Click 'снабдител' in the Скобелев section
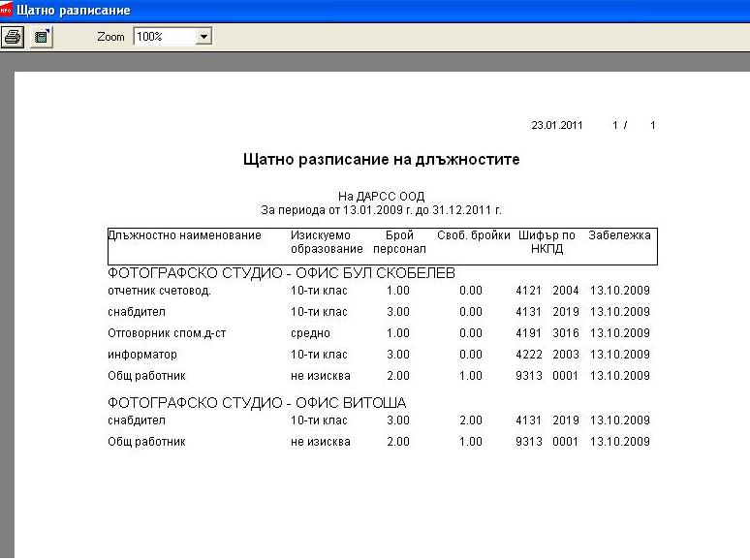Screen dimensions: 750x560 (x=137, y=312)
